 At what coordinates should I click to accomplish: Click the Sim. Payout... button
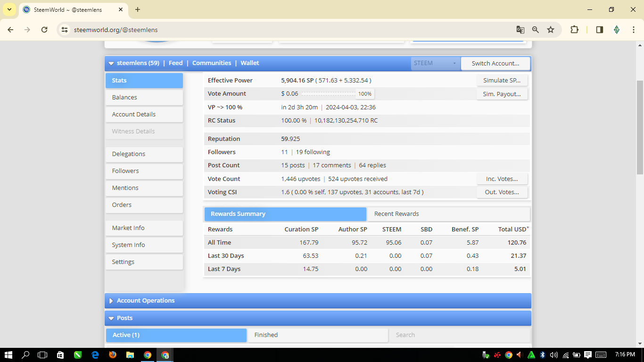502,94
